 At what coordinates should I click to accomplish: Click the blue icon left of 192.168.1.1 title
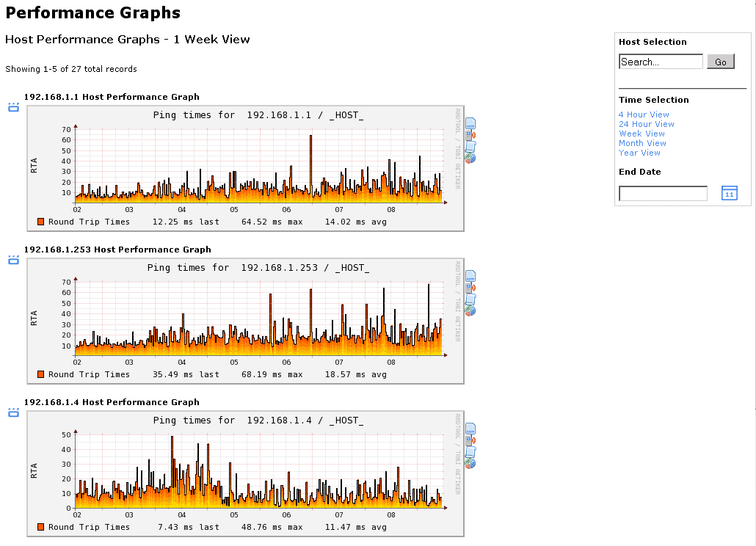(13, 107)
